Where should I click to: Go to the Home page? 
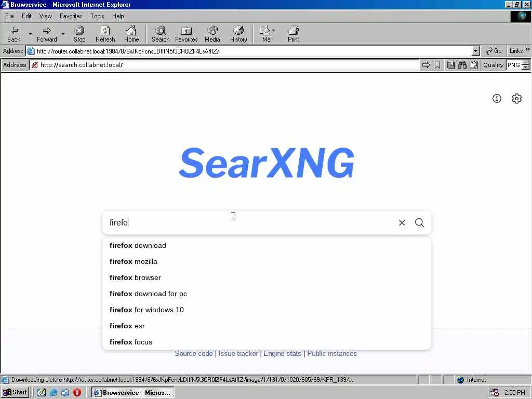(x=131, y=34)
